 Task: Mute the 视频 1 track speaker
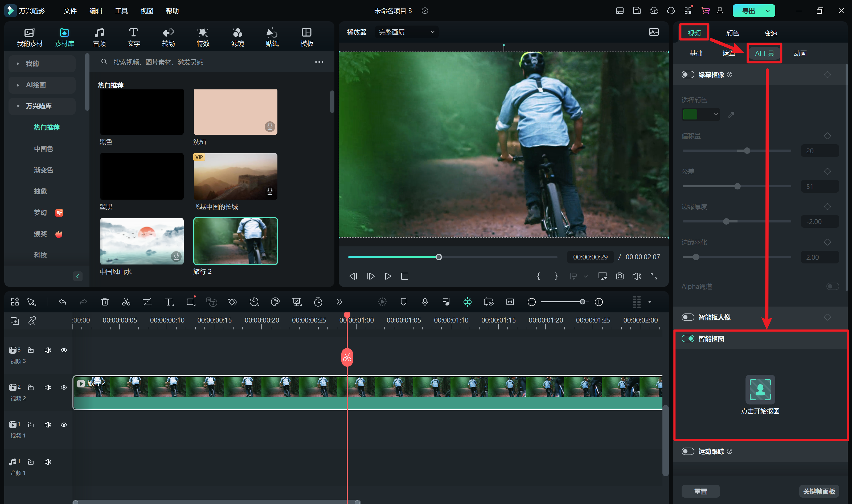48,424
